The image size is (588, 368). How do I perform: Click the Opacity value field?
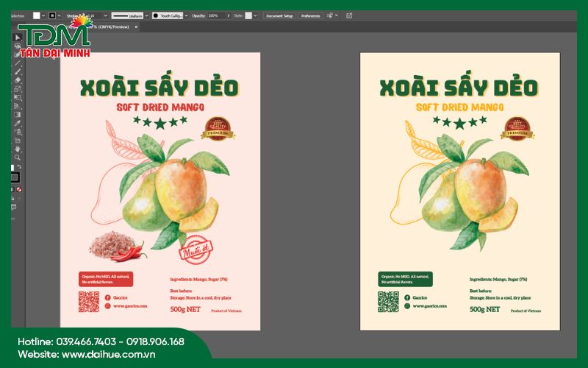215,15
